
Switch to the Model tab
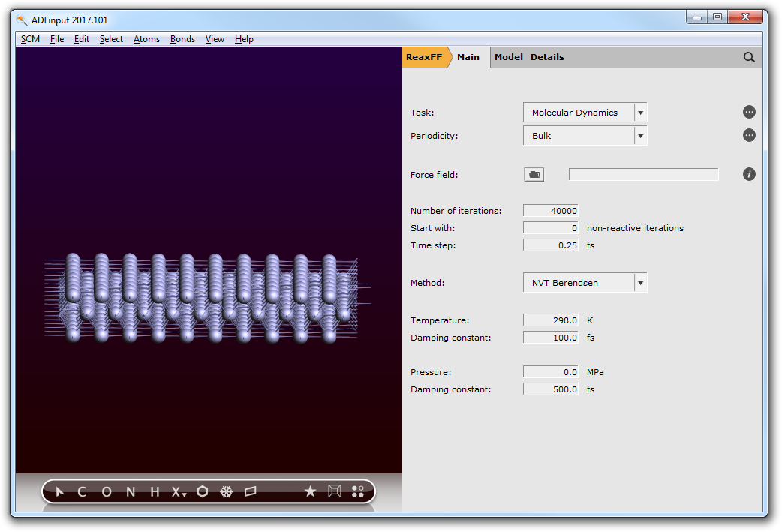(x=509, y=57)
